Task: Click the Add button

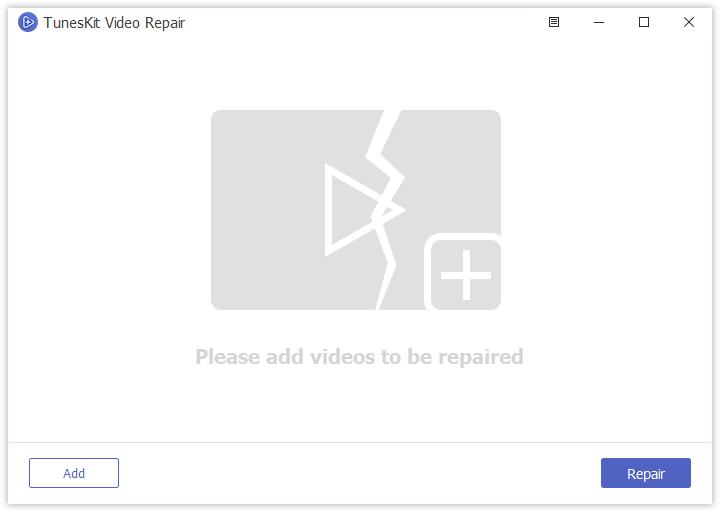Action: (74, 473)
